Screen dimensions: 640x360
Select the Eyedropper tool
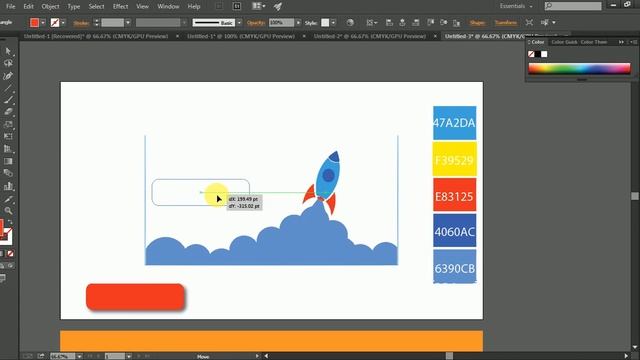[8, 199]
